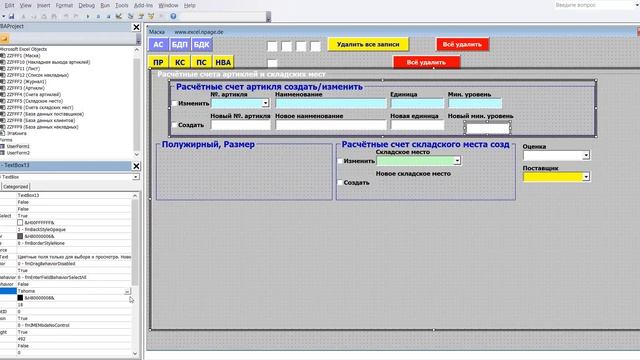Click the black ForeColor swatch under Tahoma
This screenshot has width=640, height=360.
click(x=20, y=298)
